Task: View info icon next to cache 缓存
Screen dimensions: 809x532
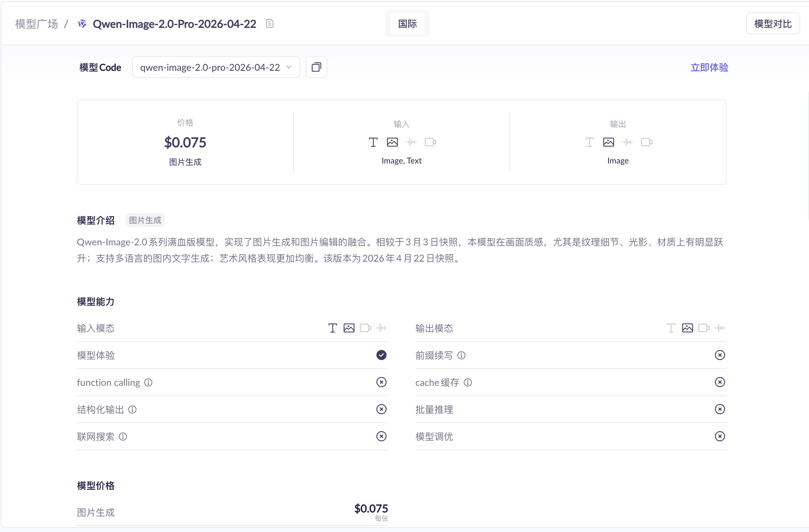Action: pyautogui.click(x=468, y=382)
